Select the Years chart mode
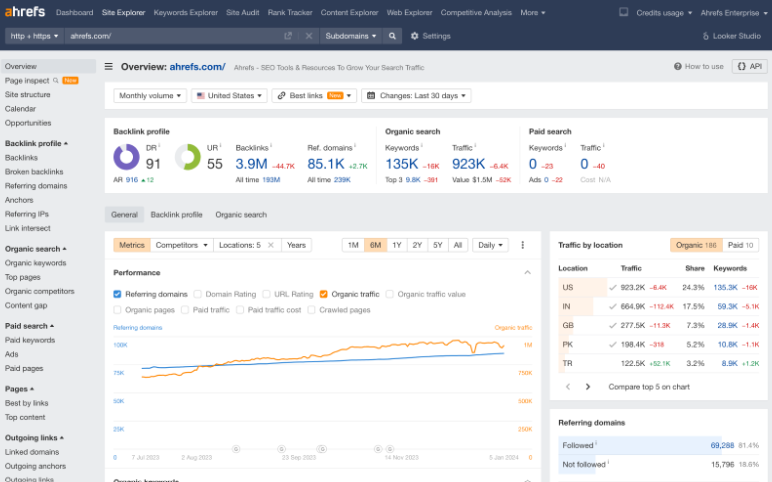Viewport: 772px width, 482px height. [296, 245]
